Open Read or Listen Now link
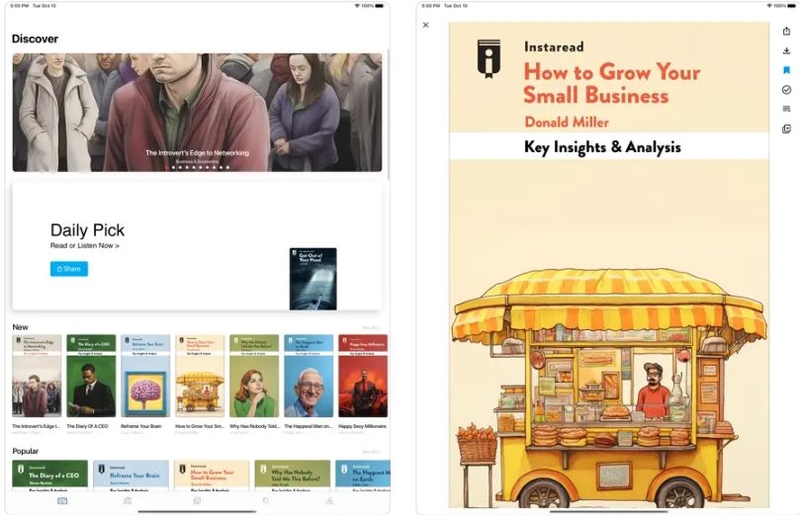The width and height of the screenshot is (800, 515). coord(85,246)
